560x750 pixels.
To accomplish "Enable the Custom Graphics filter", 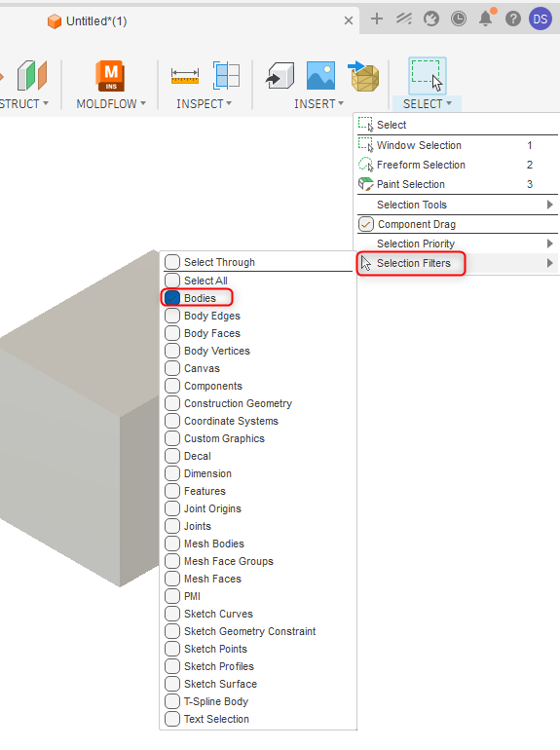I will tap(172, 438).
